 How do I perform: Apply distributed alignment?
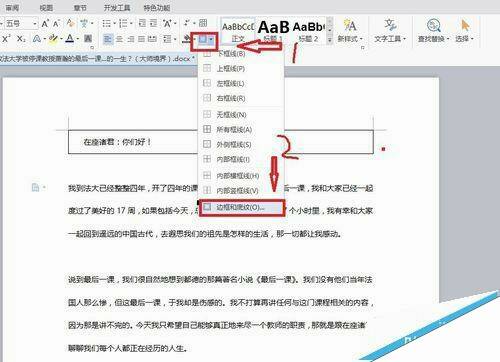click(152, 39)
